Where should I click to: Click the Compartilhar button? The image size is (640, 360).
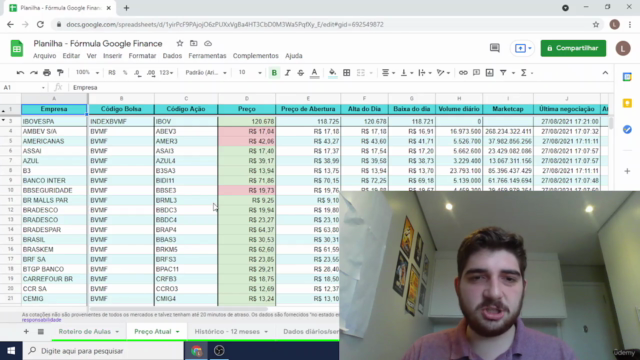pos(573,48)
